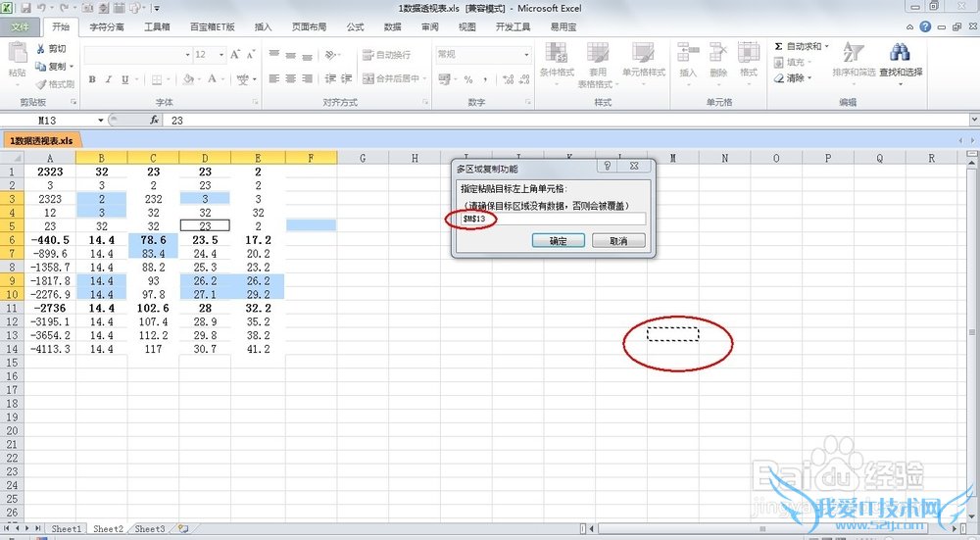The image size is (980, 540).
Task: Click the fill color bucket
Action: 187,79
